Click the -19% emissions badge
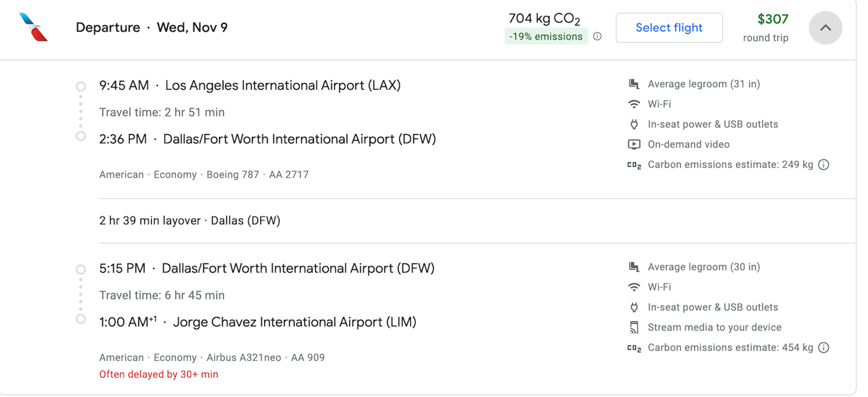Screen dimensions: 868x397 [x=546, y=36]
